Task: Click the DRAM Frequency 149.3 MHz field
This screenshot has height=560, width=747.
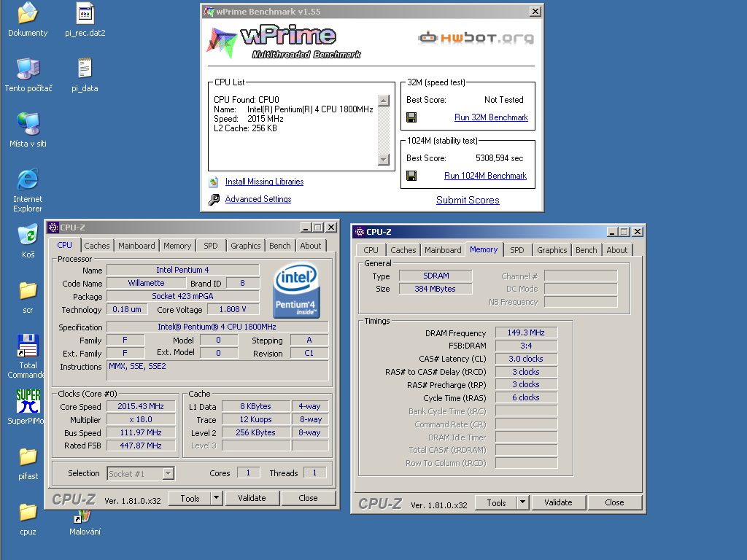Action: [x=526, y=332]
